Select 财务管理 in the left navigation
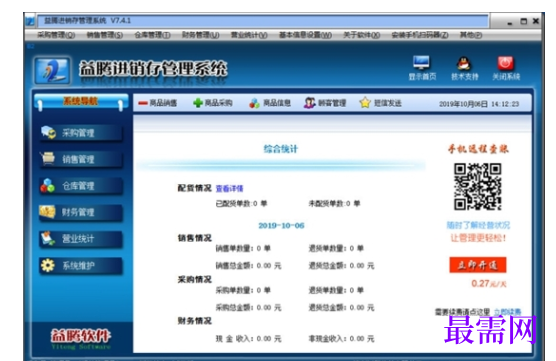Image resolution: width=556 pixels, height=361 pixels. [81, 212]
